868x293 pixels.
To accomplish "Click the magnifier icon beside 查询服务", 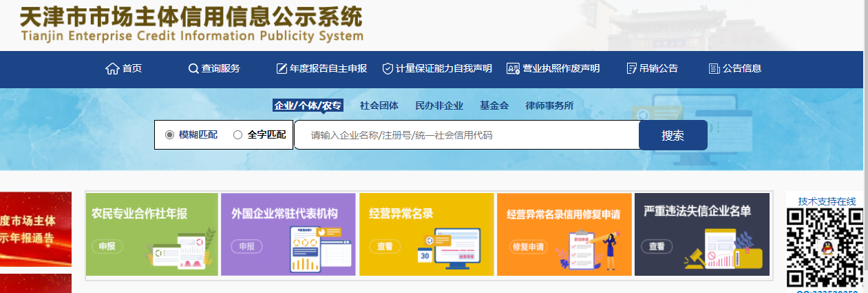I will coord(193,68).
